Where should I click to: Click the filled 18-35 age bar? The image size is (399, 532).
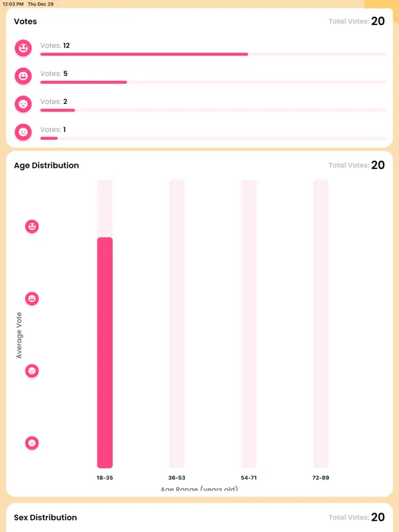tap(105, 353)
